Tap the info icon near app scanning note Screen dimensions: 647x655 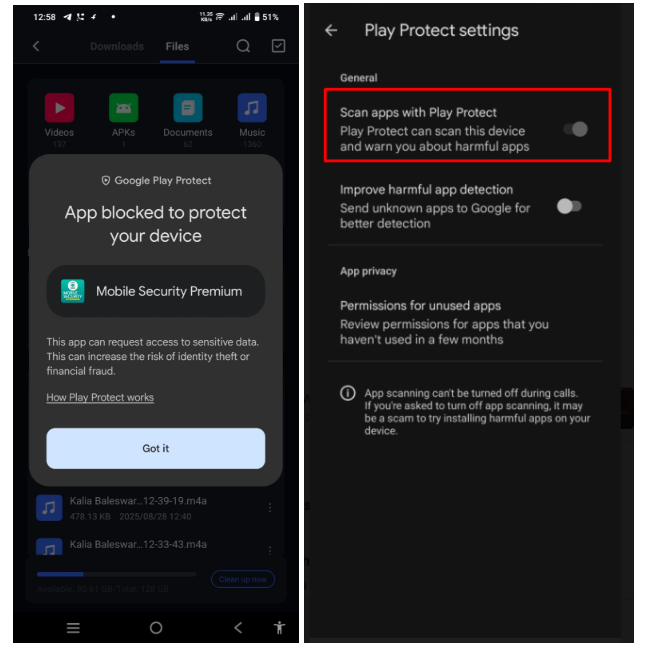pos(348,393)
